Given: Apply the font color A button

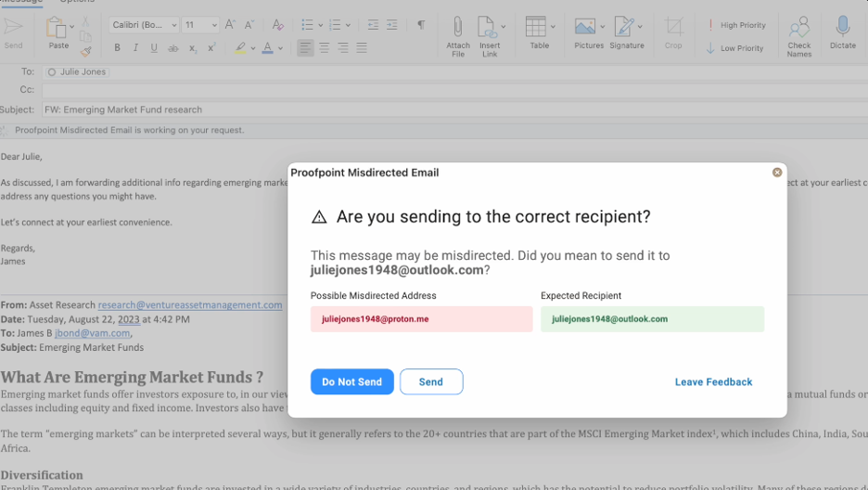Looking at the screenshot, I should (267, 48).
